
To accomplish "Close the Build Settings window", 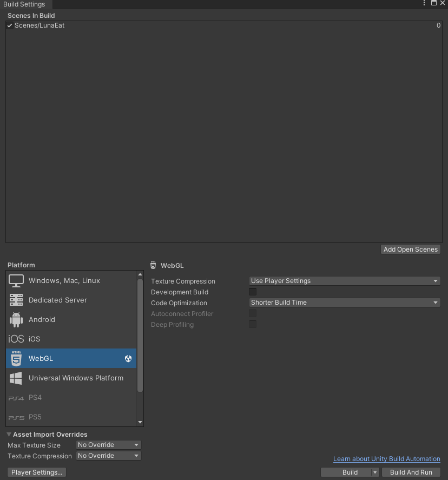I will [x=443, y=3].
